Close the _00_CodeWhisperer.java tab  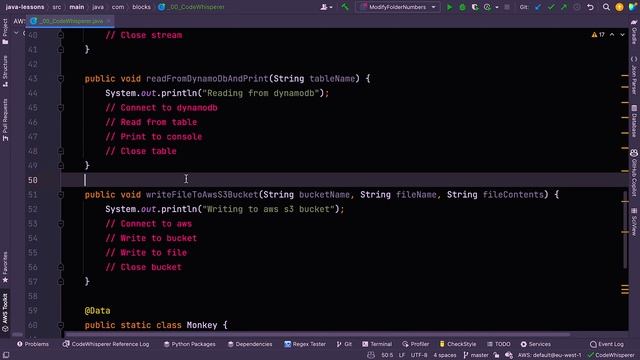(109, 21)
